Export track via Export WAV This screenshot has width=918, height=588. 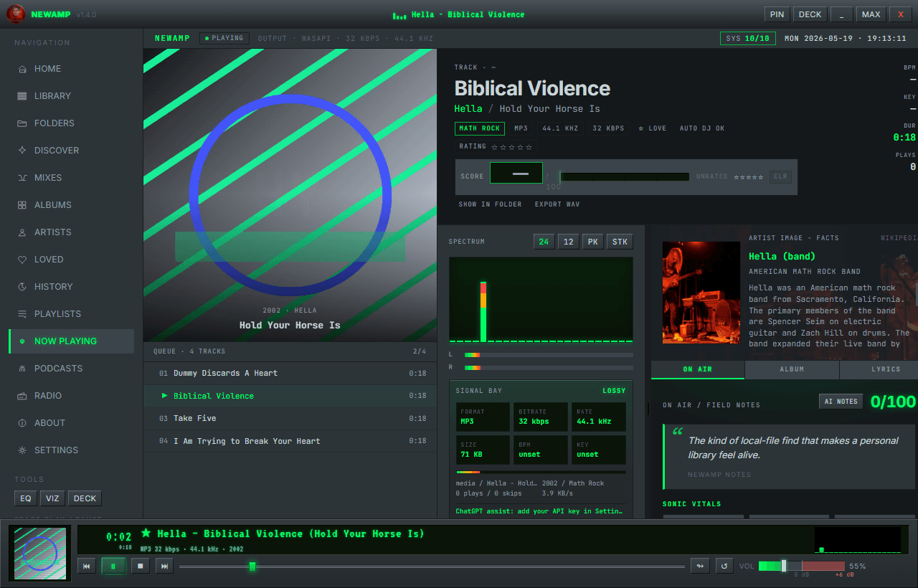point(557,204)
